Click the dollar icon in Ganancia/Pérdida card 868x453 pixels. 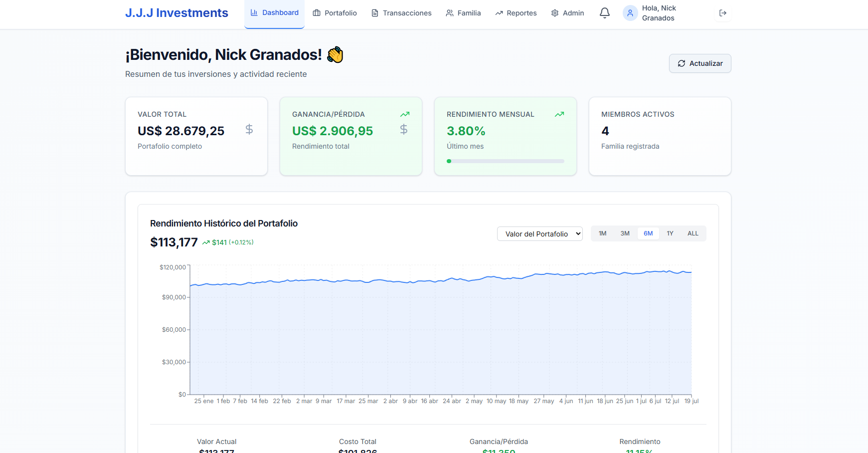[404, 130]
